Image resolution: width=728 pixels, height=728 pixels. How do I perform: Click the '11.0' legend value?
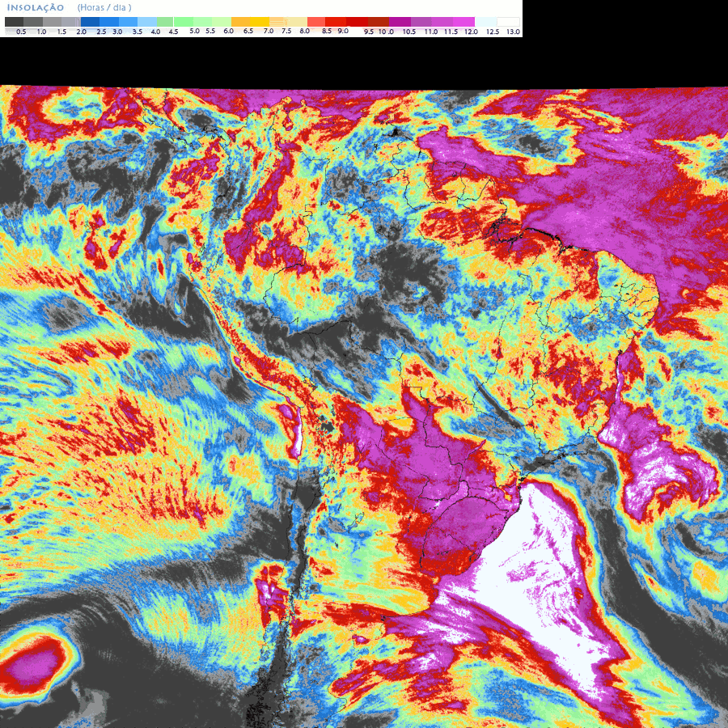point(430,32)
